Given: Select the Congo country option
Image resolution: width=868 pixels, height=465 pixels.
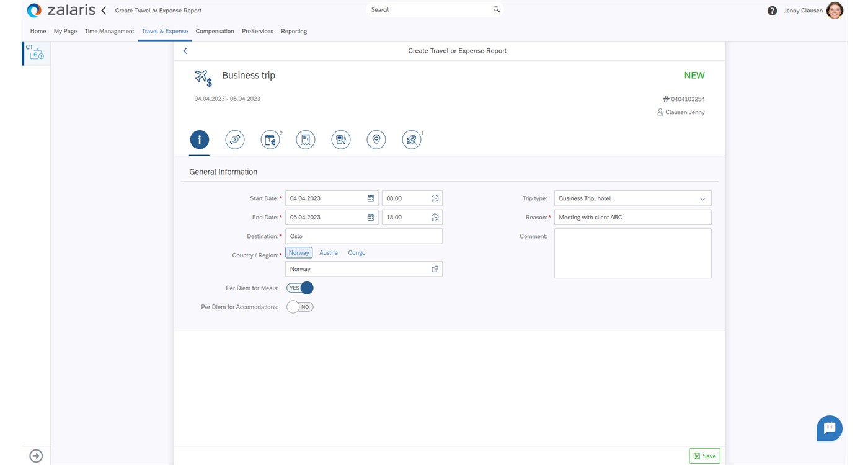Looking at the screenshot, I should click(356, 253).
